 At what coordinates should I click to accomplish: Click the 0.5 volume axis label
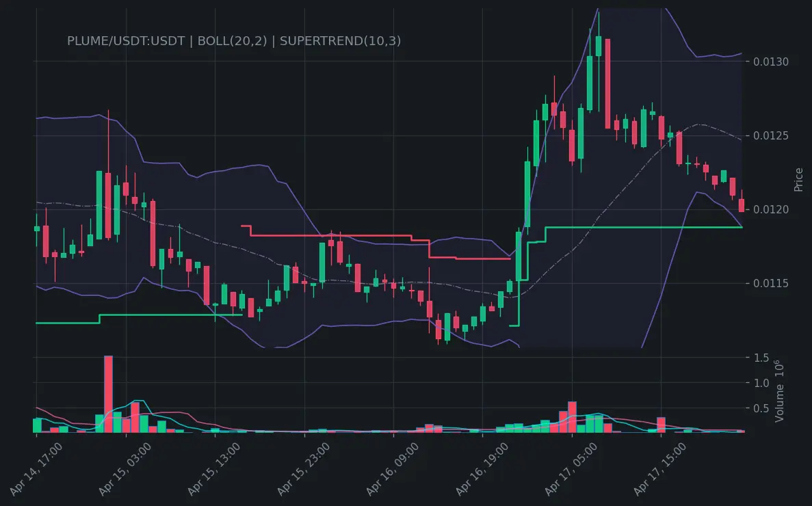[761, 408]
